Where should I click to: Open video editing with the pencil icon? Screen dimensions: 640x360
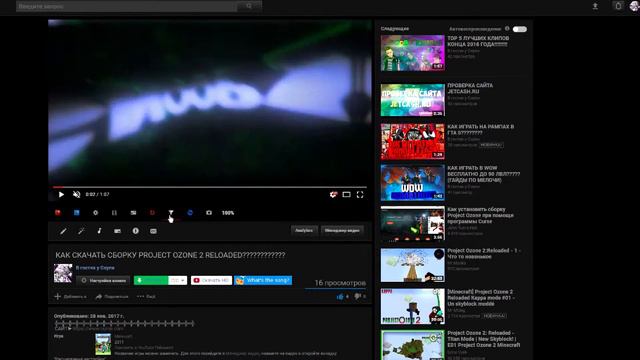[63, 231]
